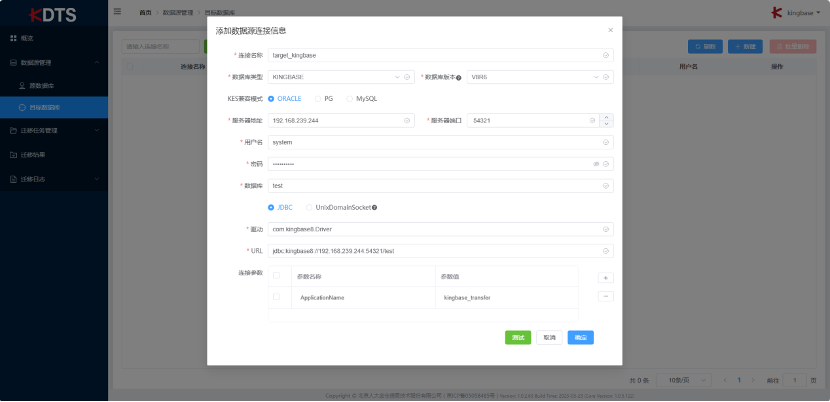
Task: Click the 取消 cancel button
Action: point(549,337)
